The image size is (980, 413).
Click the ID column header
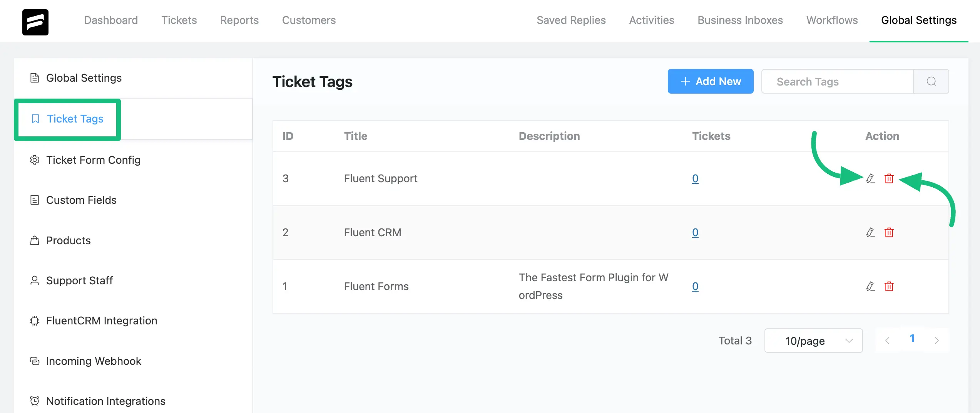click(x=288, y=136)
